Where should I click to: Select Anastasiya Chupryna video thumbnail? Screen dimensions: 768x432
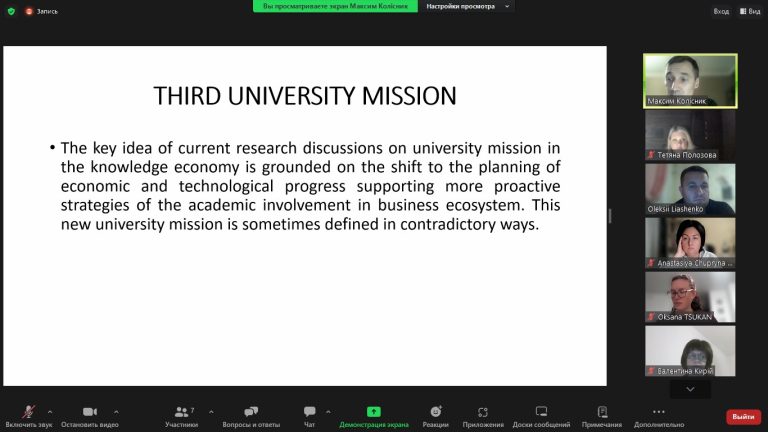coord(690,243)
